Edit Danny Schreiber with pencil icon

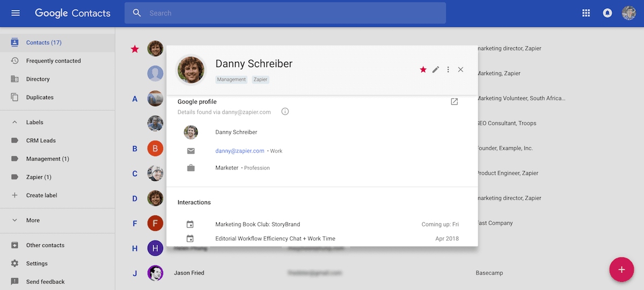pos(436,69)
